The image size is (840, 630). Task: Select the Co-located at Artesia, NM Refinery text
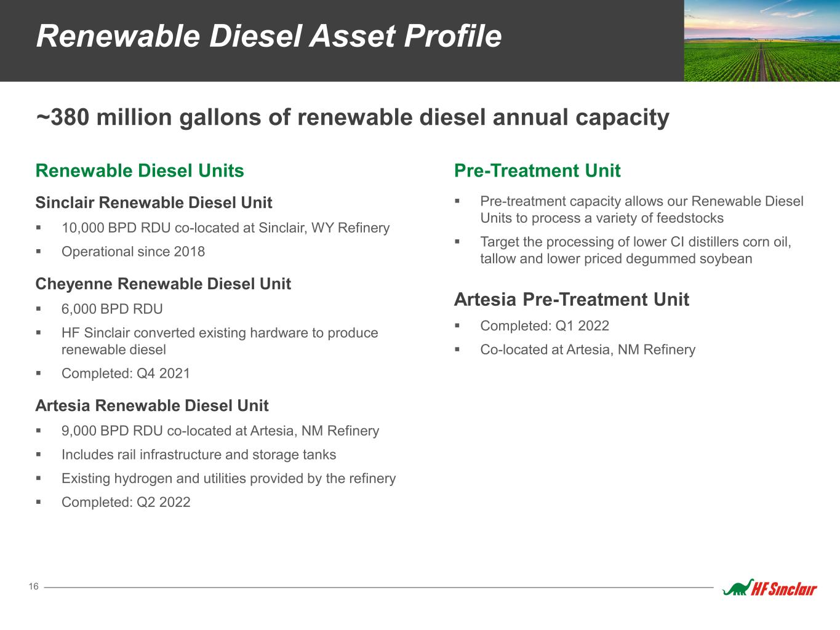[x=587, y=349]
